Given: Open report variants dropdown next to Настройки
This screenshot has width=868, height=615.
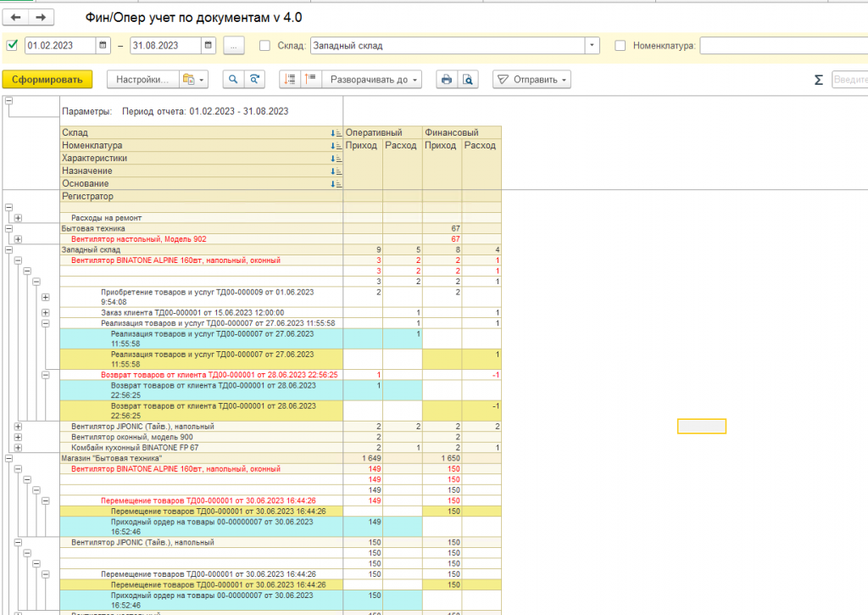Looking at the screenshot, I should click(193, 80).
